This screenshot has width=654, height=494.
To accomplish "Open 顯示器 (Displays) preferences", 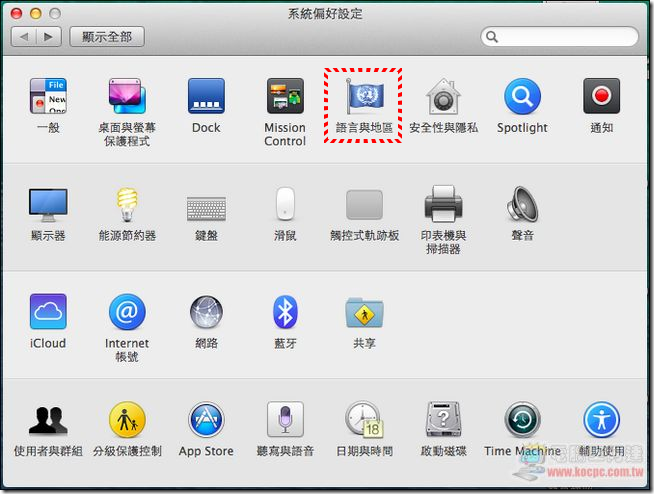I will tap(48, 204).
